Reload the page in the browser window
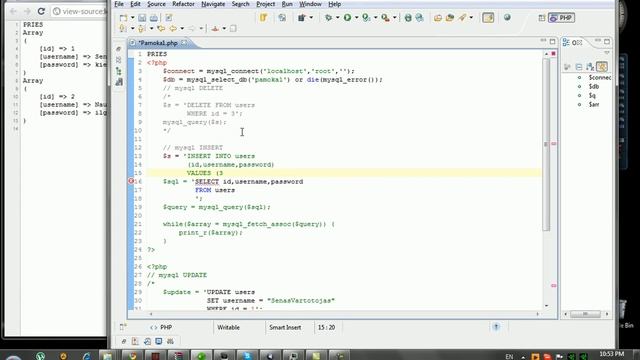This screenshot has height=360, width=640. click(x=41, y=11)
